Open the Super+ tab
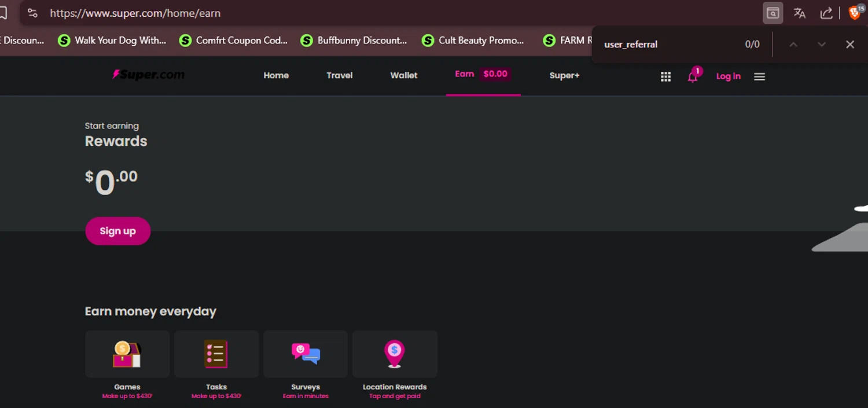Viewport: 868px width, 408px height. [x=564, y=75]
